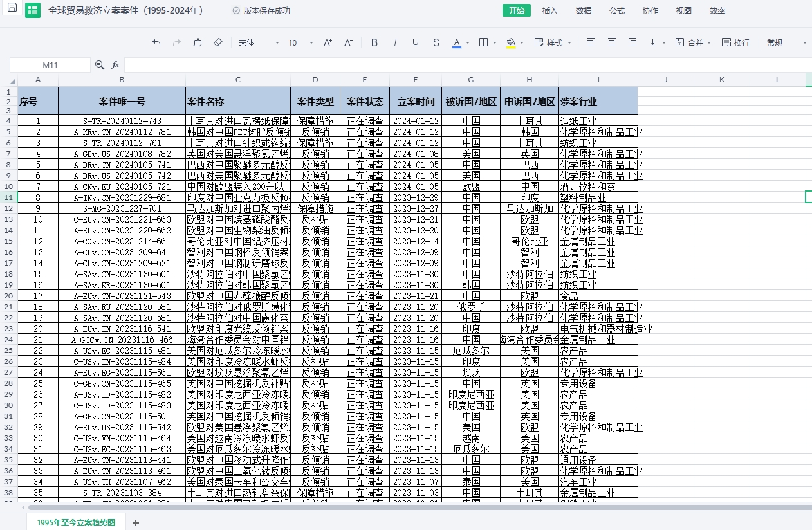Click the green spreadsheet app logo
The height and width of the screenshot is (530, 812).
pyautogui.click(x=33, y=10)
